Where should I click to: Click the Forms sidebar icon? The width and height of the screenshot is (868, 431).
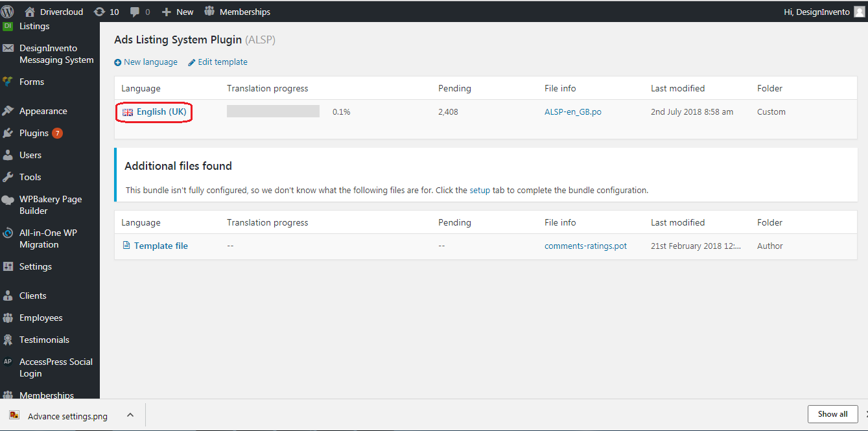coord(8,82)
